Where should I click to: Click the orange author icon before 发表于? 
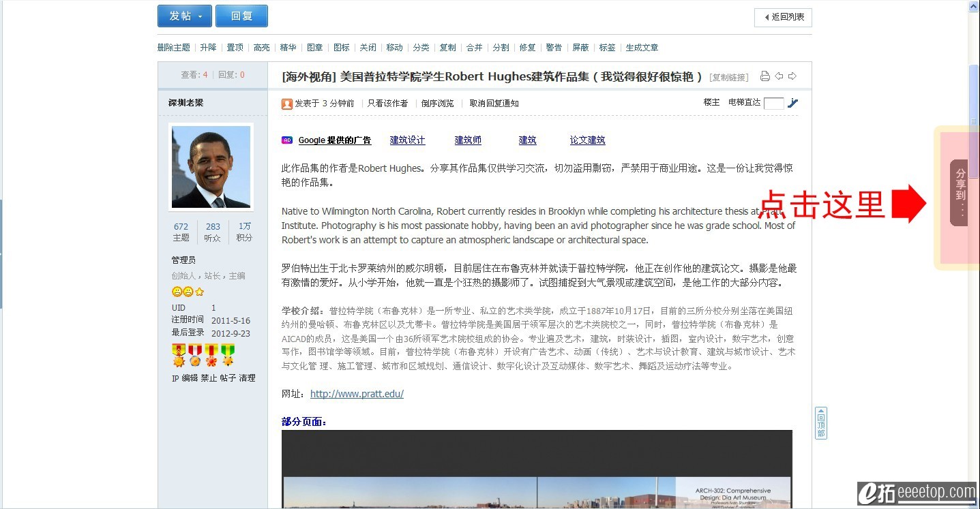coord(287,104)
